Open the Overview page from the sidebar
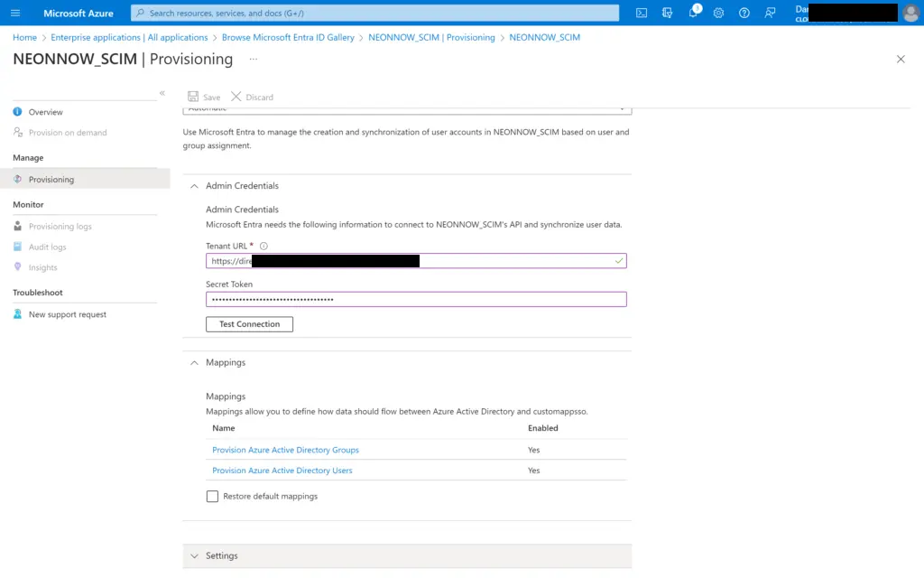 coord(43,111)
